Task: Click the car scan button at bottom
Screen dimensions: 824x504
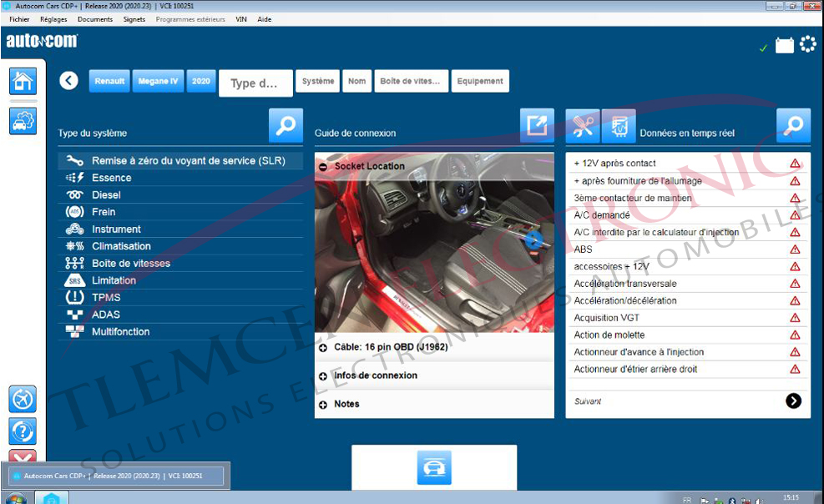Action: [x=434, y=467]
